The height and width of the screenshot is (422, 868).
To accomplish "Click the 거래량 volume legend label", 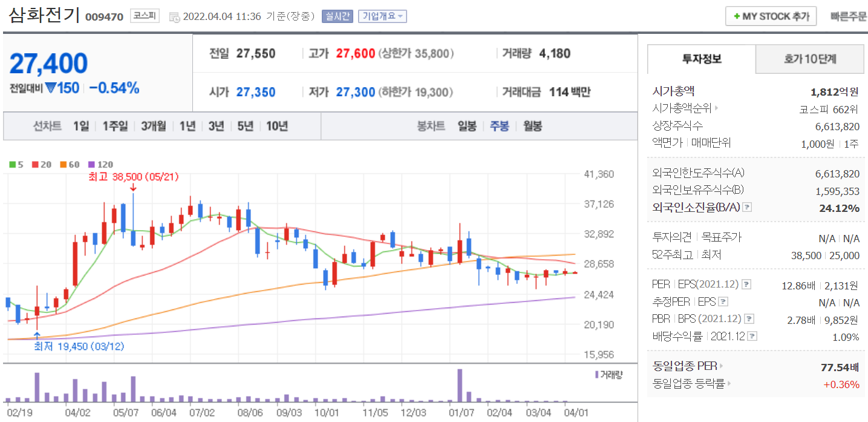I will pos(608,374).
